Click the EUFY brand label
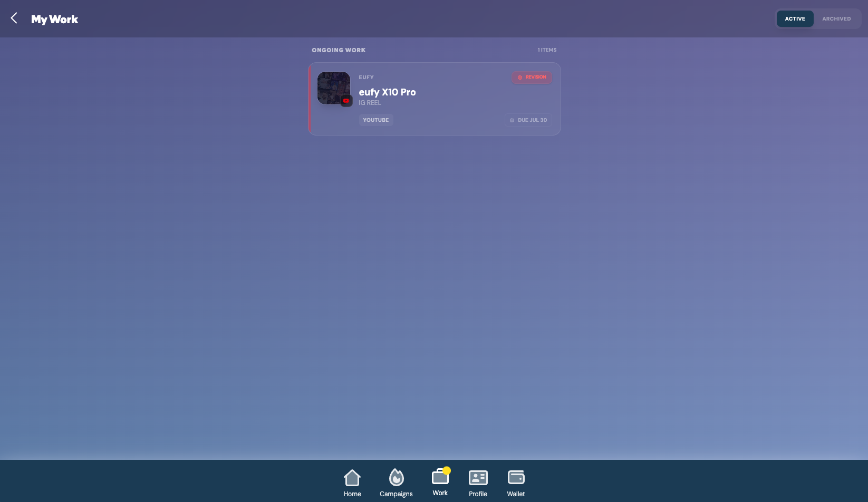 pos(367,78)
